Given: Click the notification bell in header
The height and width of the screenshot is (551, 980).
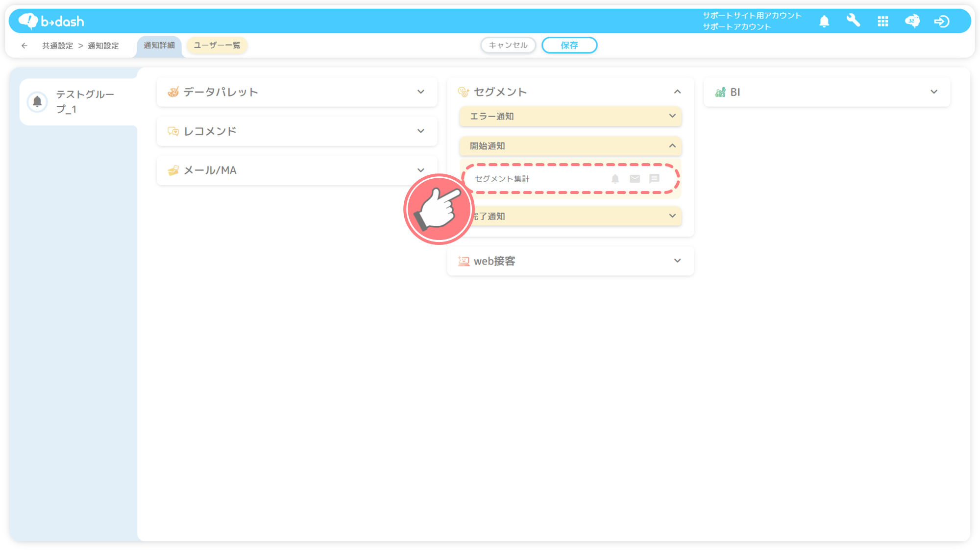Looking at the screenshot, I should click(x=824, y=22).
